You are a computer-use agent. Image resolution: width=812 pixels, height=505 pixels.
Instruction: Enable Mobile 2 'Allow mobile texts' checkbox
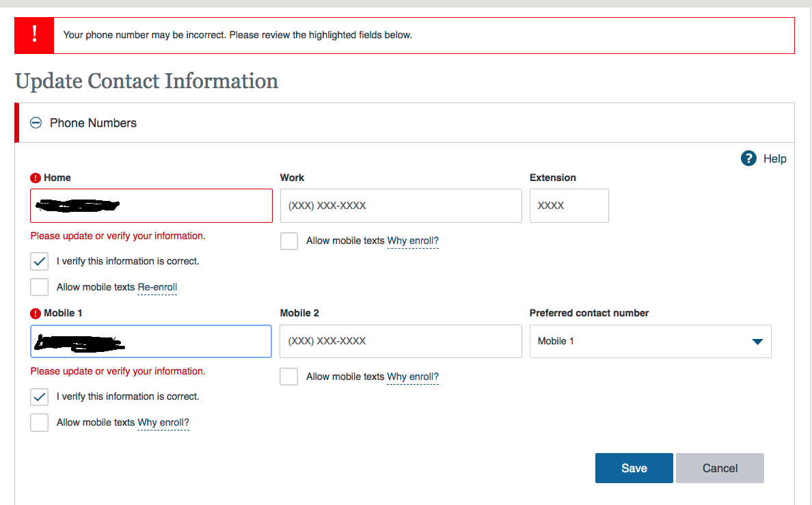(x=289, y=377)
